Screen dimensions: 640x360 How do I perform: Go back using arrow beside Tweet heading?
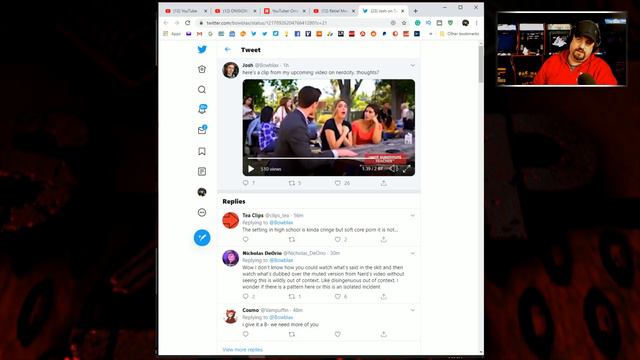coord(228,49)
